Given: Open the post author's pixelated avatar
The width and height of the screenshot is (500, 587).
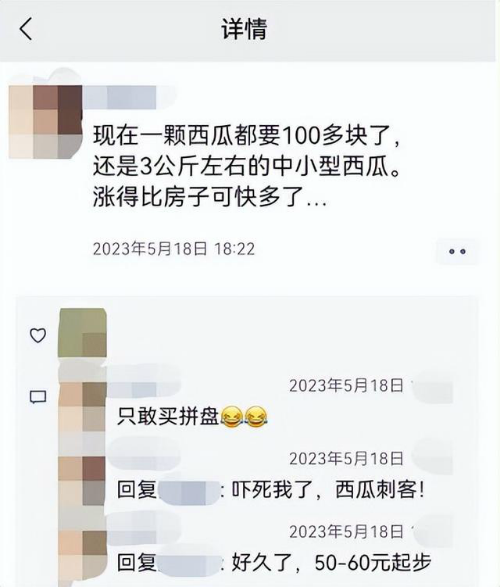Looking at the screenshot, I should pos(45,122).
